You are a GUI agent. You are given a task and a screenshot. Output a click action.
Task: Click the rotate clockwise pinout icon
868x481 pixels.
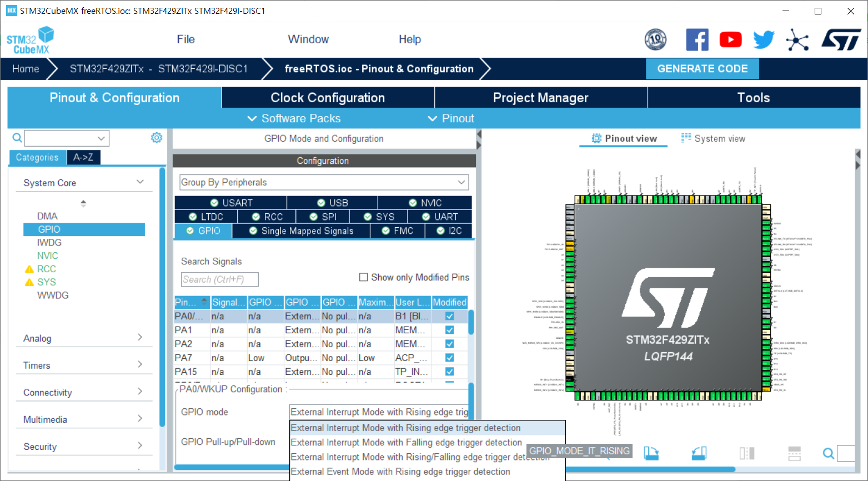coord(651,453)
